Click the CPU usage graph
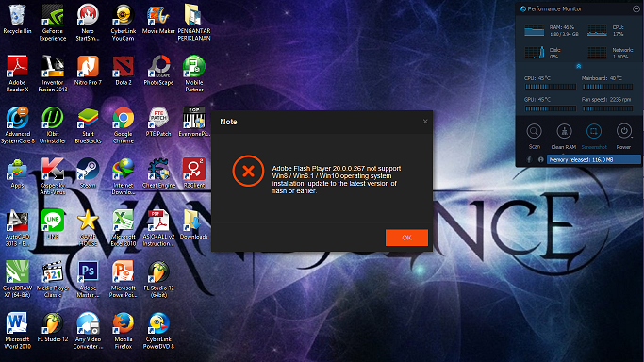644x362 pixels. 597,30
